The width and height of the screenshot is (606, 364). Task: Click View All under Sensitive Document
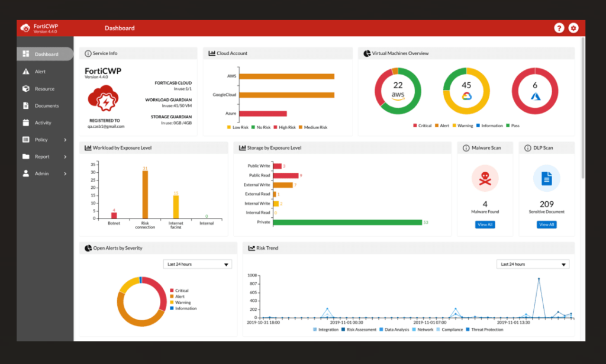click(546, 224)
